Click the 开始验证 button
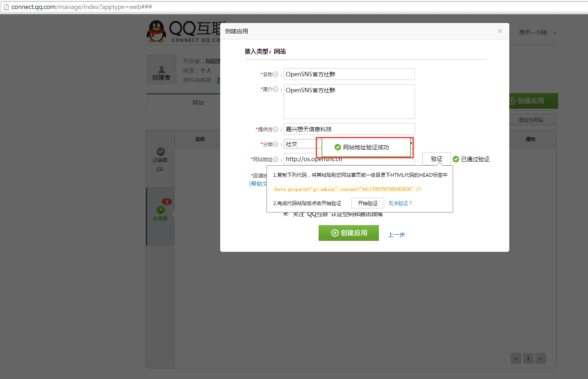The image size is (588, 379). coord(368,203)
